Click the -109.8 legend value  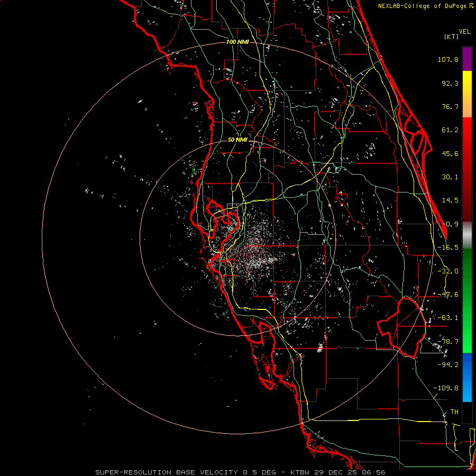click(446, 388)
